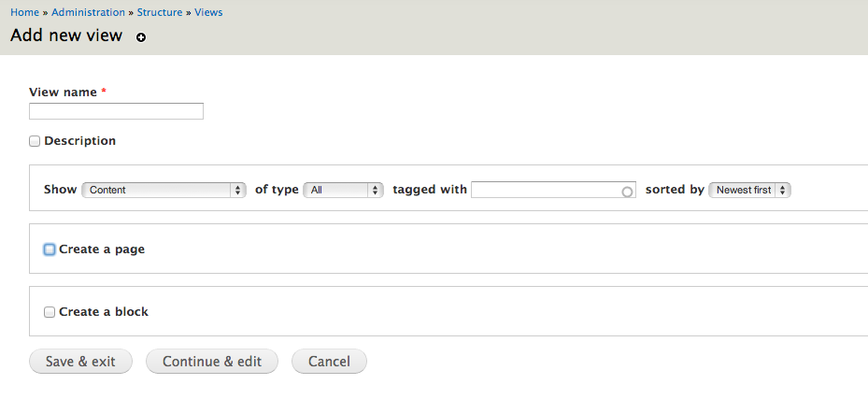Focus the View name text field
868x399 pixels.
tap(116, 111)
